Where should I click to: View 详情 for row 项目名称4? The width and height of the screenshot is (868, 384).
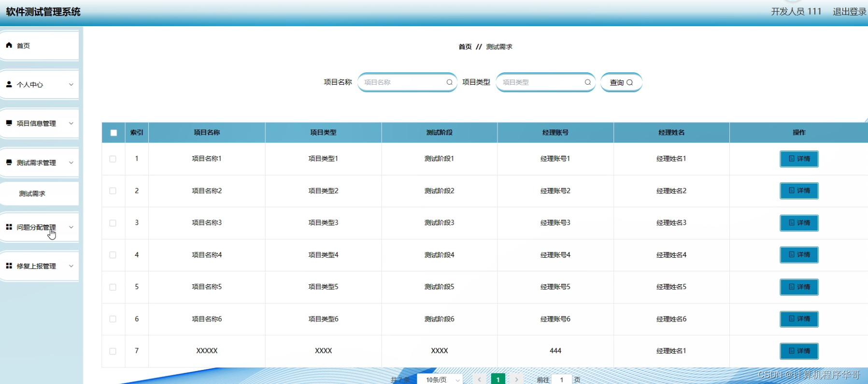pos(799,255)
